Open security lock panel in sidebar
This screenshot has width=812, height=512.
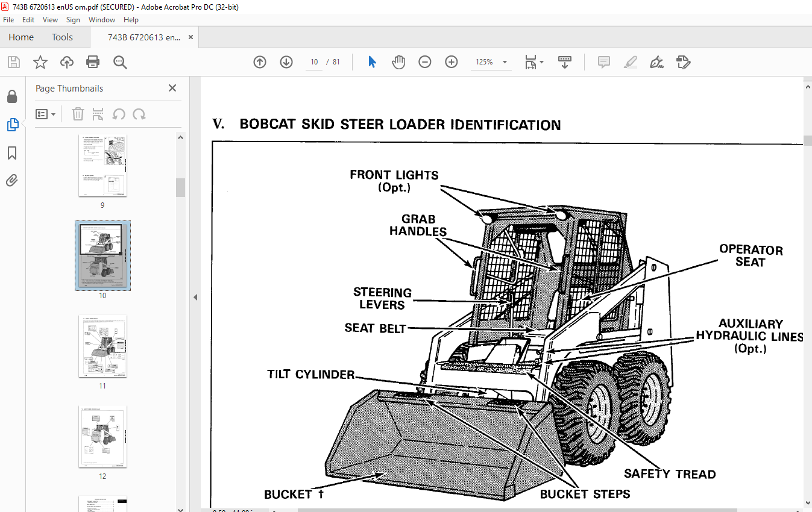pyautogui.click(x=12, y=97)
